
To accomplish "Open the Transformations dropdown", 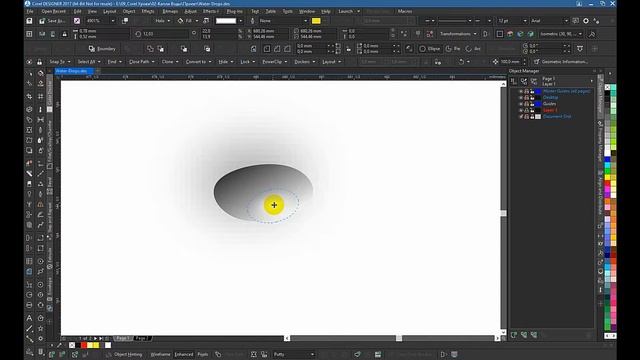I will (x=458, y=34).
